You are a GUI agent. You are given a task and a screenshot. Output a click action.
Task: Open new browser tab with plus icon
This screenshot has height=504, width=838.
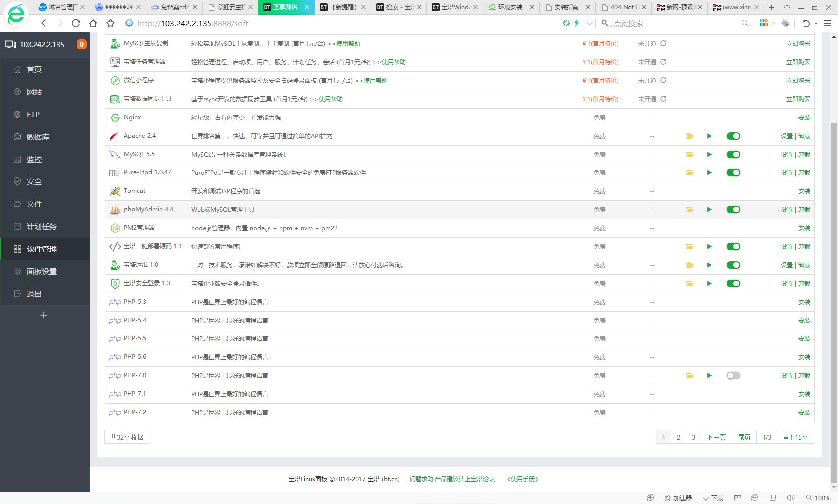click(772, 7)
